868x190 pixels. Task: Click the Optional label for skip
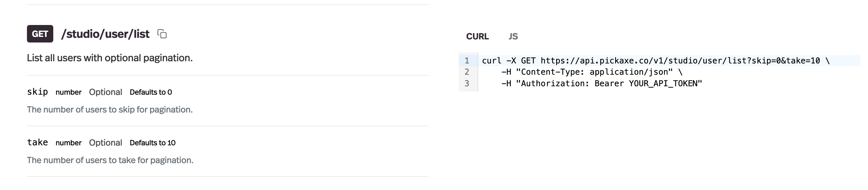tap(106, 92)
